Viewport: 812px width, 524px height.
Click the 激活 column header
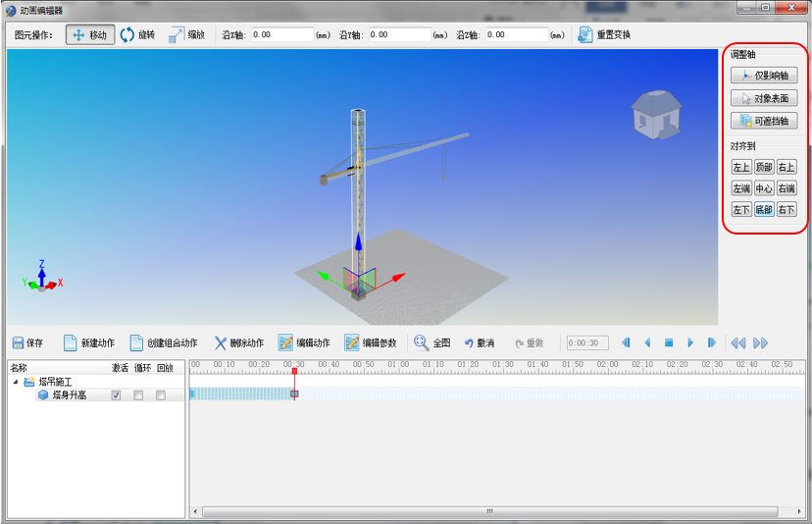click(120, 368)
